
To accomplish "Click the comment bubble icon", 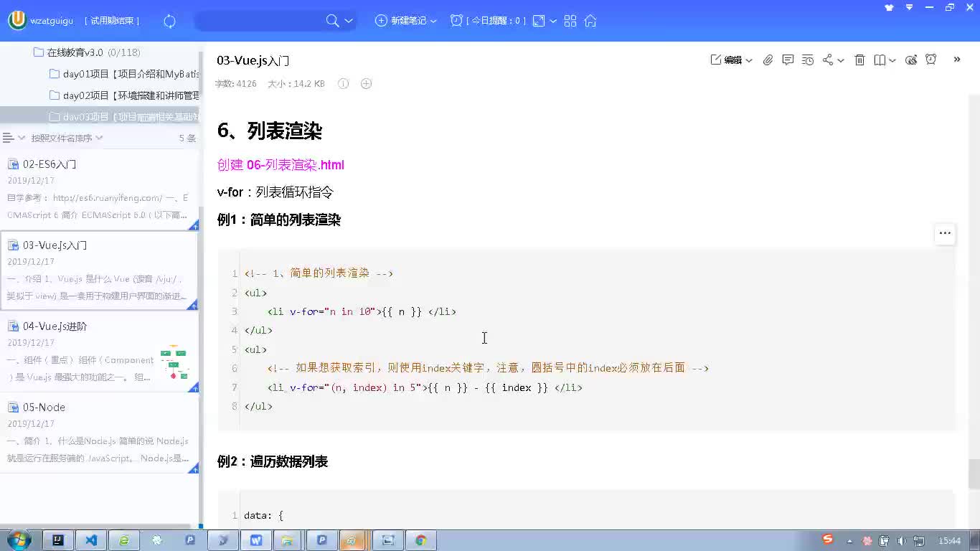I will coord(788,60).
